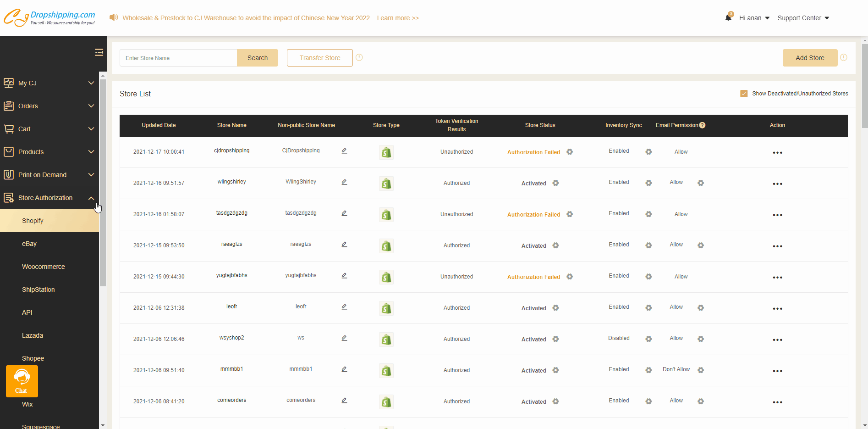
Task: Collapse the sidebar with hamburger icon
Action: click(x=99, y=52)
